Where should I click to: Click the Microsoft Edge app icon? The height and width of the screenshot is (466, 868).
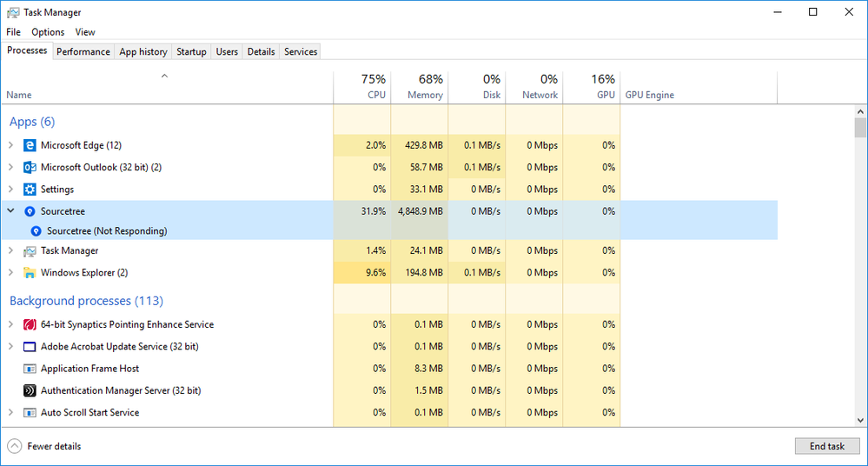point(30,145)
